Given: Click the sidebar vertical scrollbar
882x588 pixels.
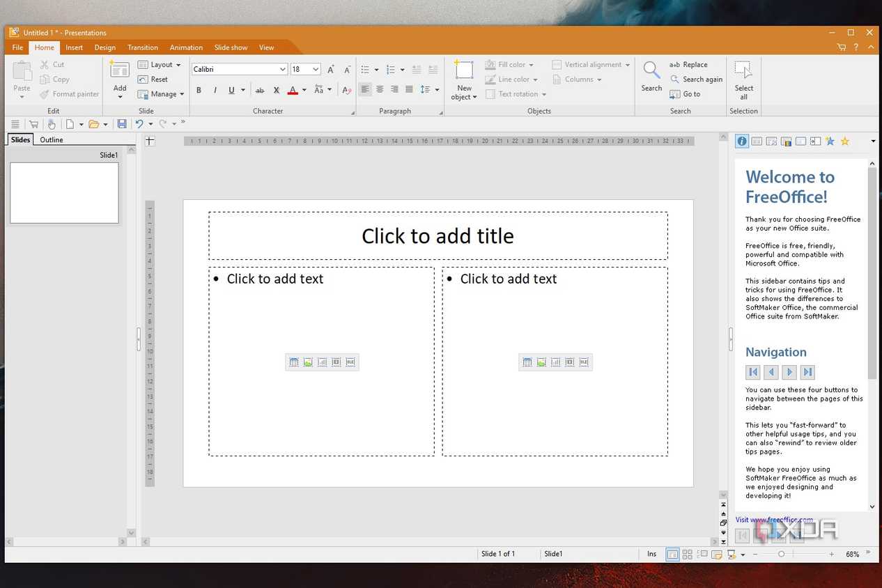Looking at the screenshot, I should coord(872,334).
